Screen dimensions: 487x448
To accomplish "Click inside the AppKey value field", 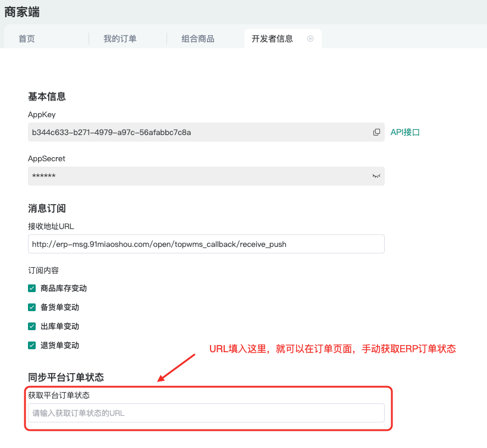I will point(196,132).
